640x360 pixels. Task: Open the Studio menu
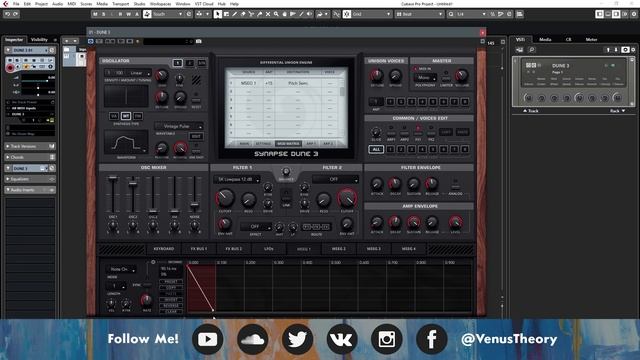tap(139, 4)
